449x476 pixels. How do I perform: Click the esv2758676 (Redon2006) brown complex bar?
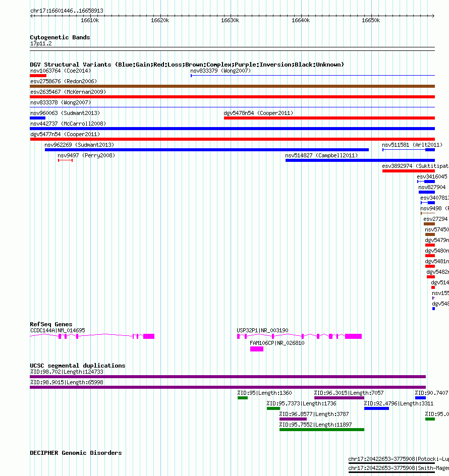point(233,86)
